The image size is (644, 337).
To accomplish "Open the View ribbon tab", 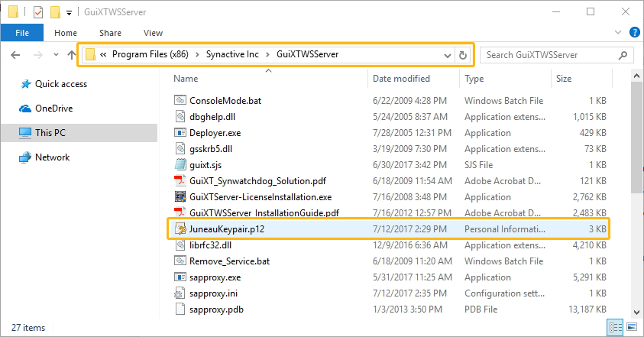I will tap(153, 33).
